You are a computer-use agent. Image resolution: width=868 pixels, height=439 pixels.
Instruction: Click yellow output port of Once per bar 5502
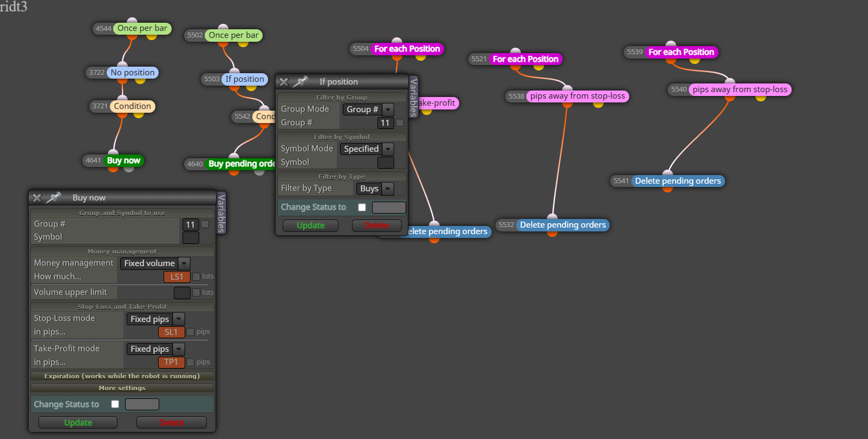pos(243,43)
